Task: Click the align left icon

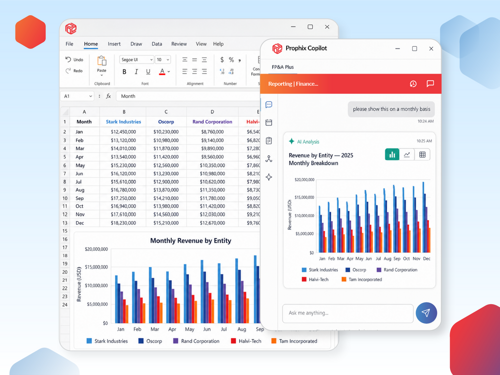Action: 185,71
